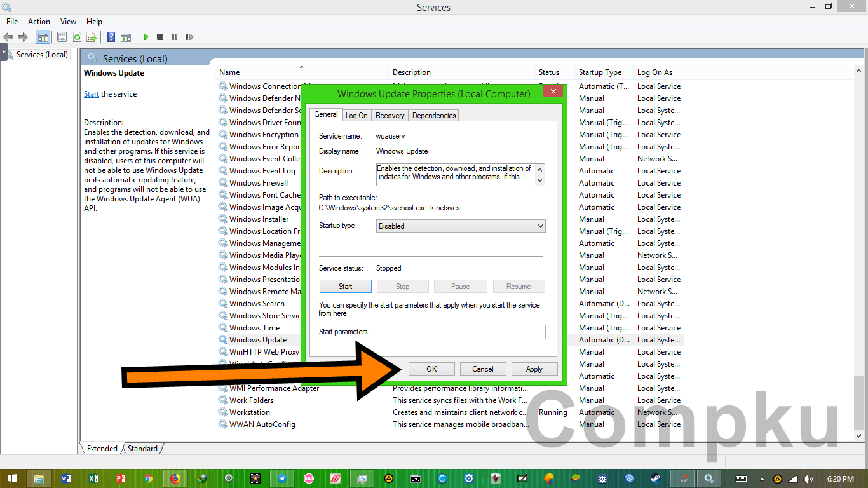The width and height of the screenshot is (868, 488).
Task: Click the Start button under Service status
Action: pyautogui.click(x=346, y=287)
